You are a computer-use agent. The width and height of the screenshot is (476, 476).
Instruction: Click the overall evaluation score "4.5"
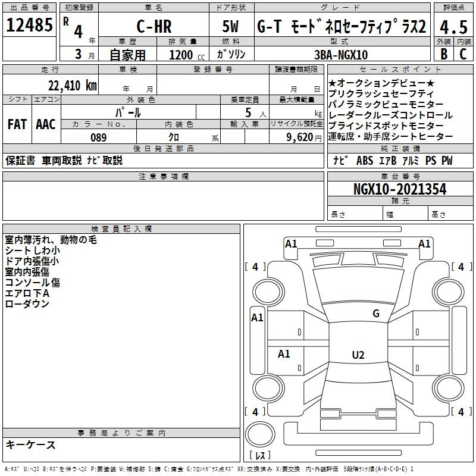tap(454, 27)
